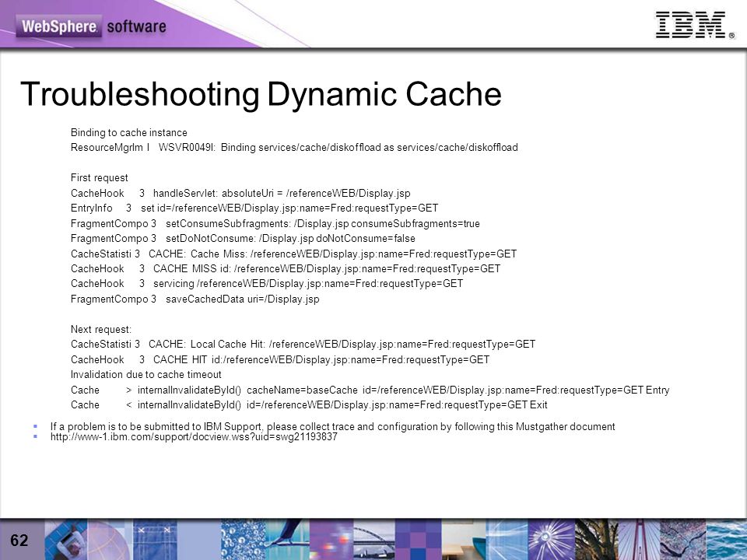
Task: Click the IBM logo
Action: [695, 25]
